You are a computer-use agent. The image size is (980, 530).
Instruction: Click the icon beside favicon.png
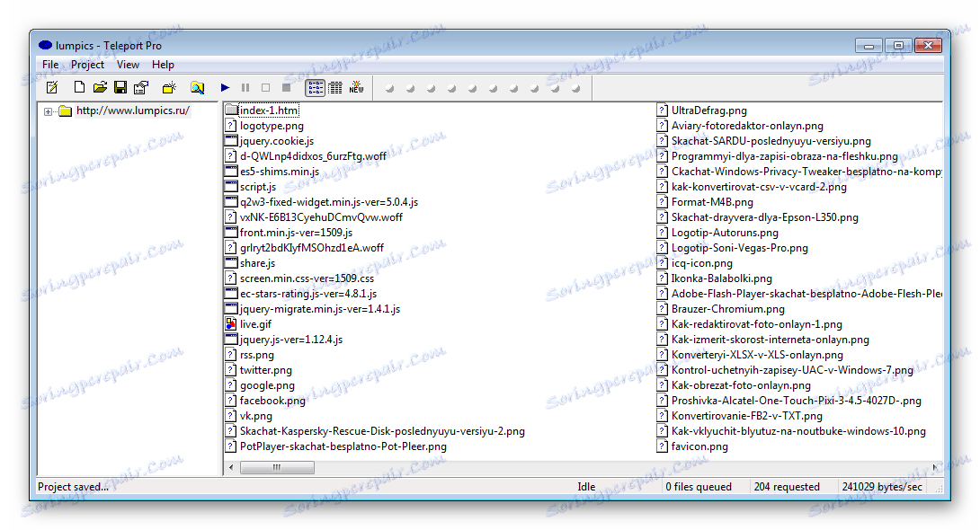coord(663,446)
